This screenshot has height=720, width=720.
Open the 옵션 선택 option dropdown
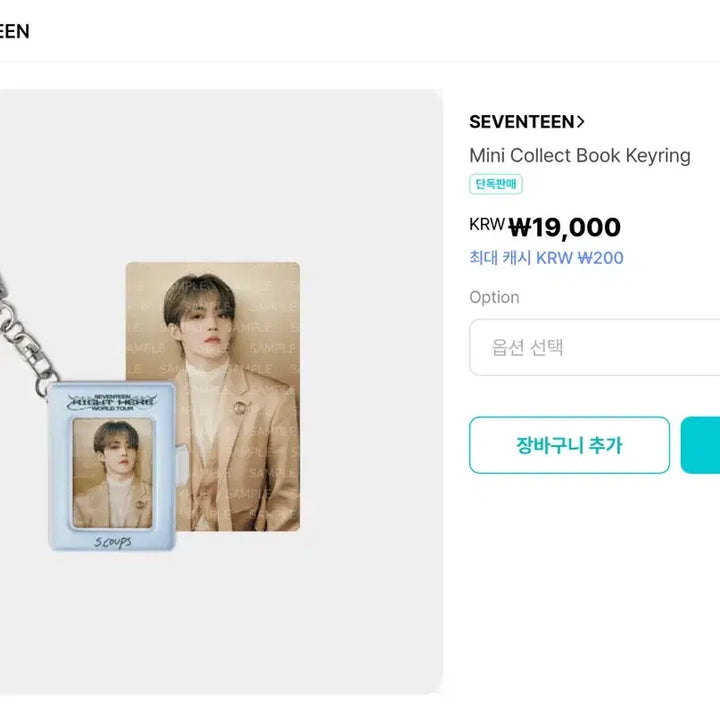point(594,347)
